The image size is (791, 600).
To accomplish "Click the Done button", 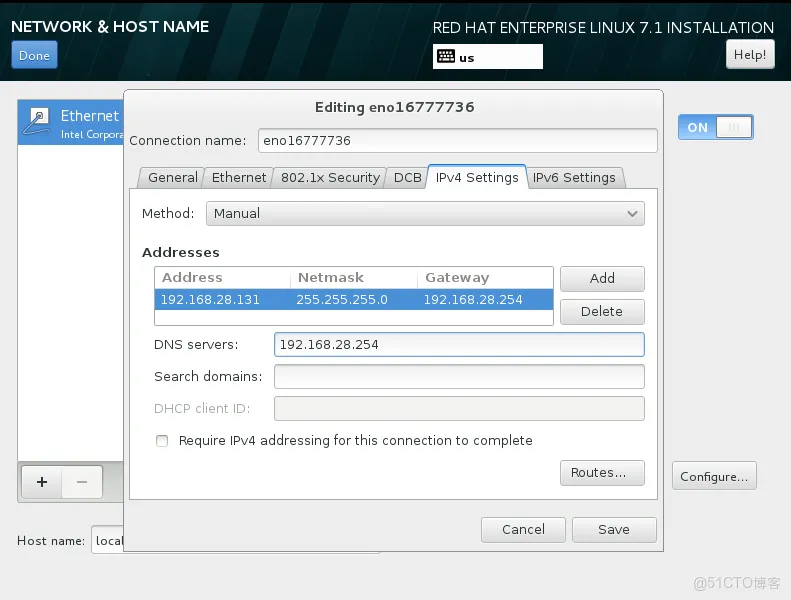I will [34, 55].
